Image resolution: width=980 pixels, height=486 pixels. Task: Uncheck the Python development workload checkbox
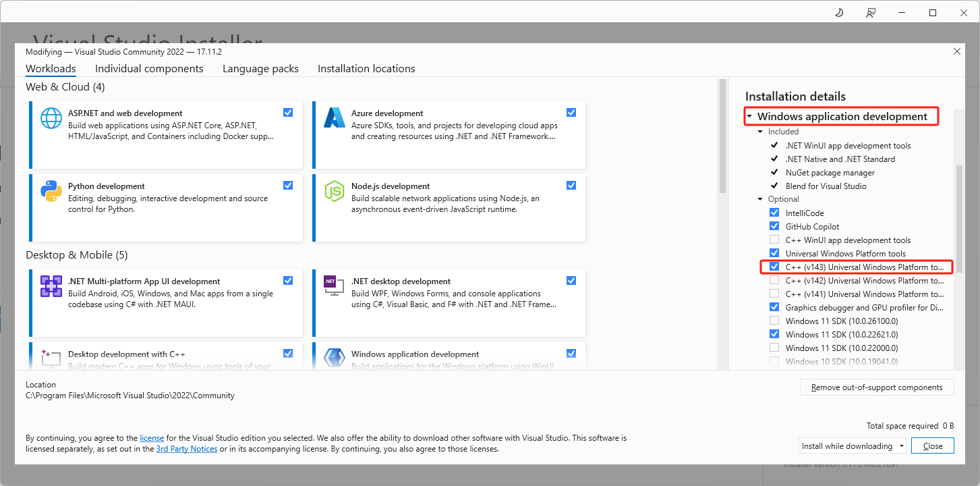(x=288, y=186)
